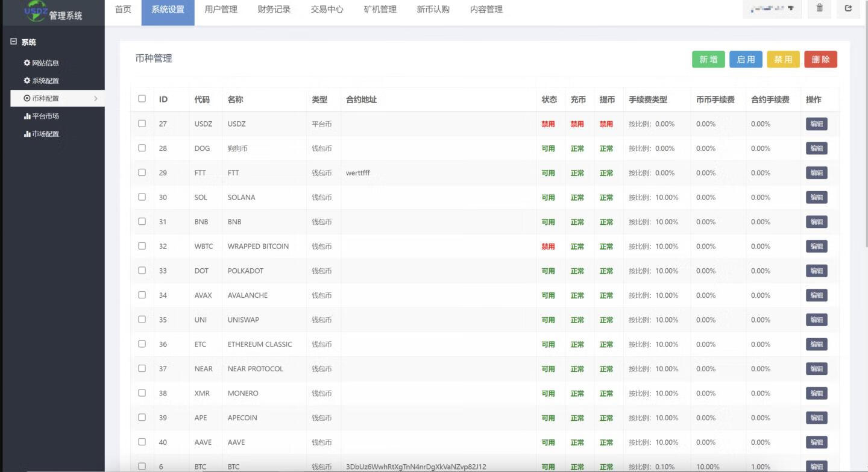Click the 手续费类型 column header
This screenshot has width=868, height=472.
click(x=647, y=99)
